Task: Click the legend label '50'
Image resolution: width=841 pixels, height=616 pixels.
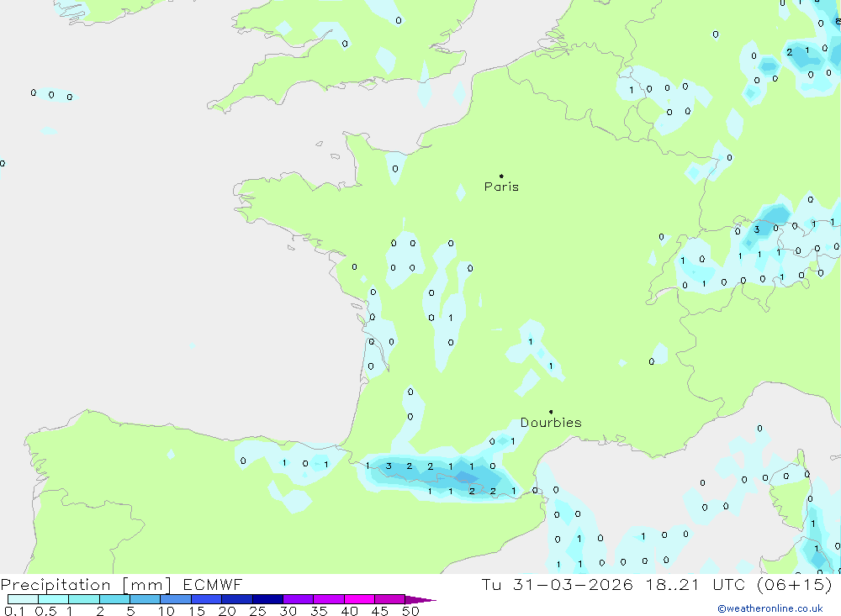Action: [410, 611]
